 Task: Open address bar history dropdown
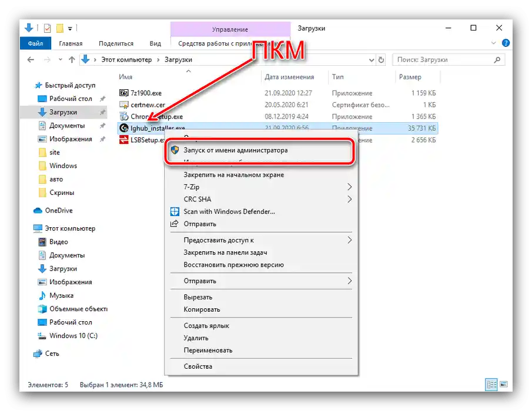point(372,60)
